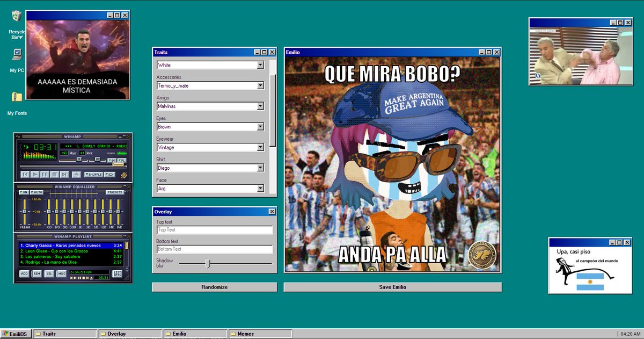This screenshot has width=644, height=339.
Task: Click the Save Emilio button
Action: [x=393, y=287]
